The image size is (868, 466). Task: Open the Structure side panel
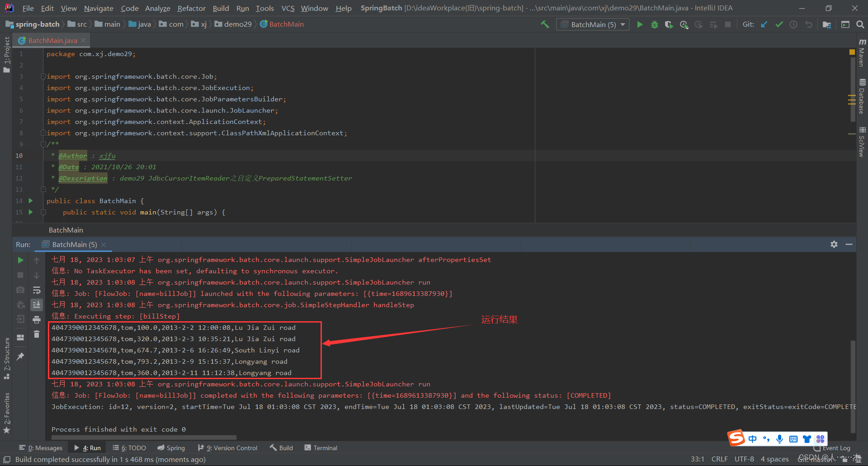(x=6, y=358)
